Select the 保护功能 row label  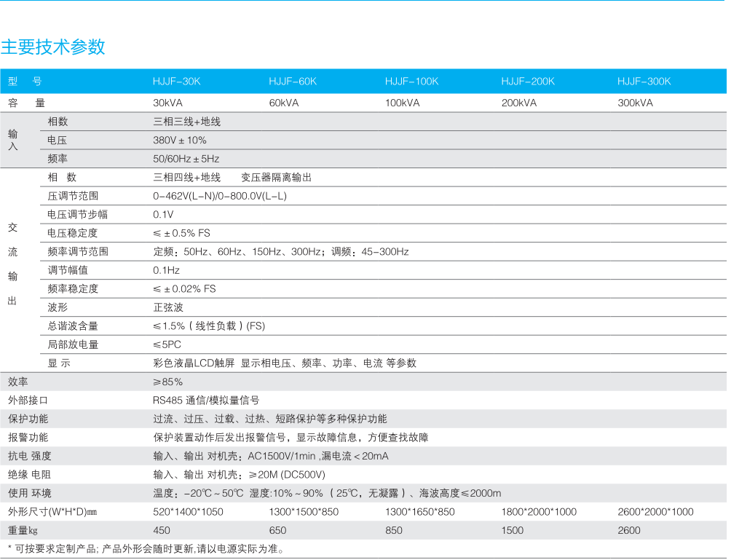pyautogui.click(x=28, y=419)
